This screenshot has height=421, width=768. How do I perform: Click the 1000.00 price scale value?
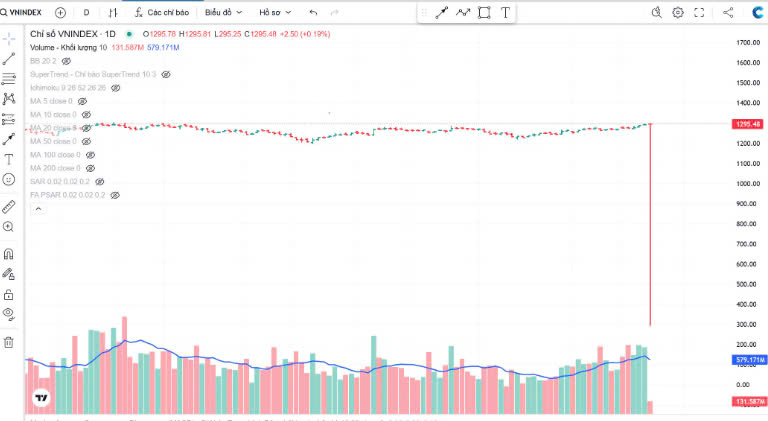tap(748, 184)
